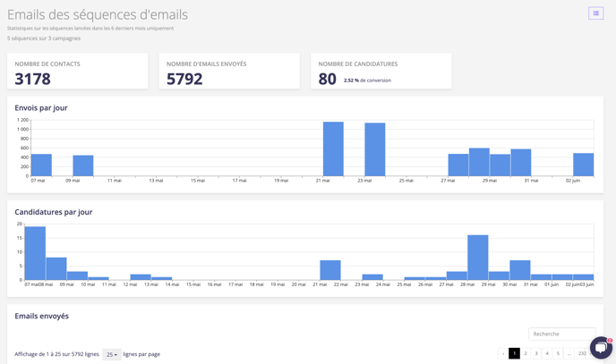
Task: Open the lines per page dropdown
Action: coord(112,354)
